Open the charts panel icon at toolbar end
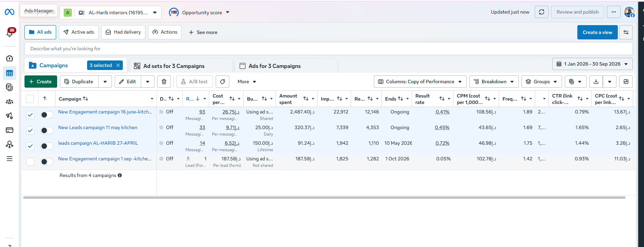The width and height of the screenshot is (644, 247). tap(626, 82)
